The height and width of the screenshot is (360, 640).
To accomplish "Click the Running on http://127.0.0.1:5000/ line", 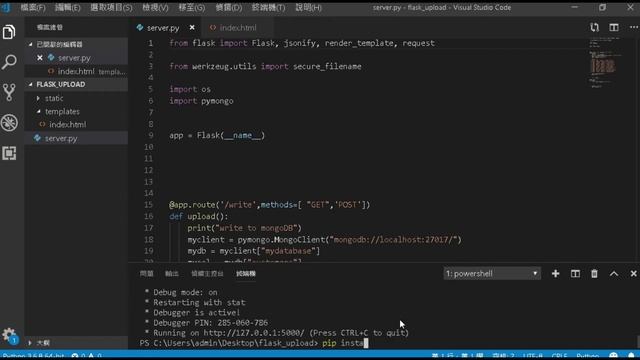I will pos(276,333).
